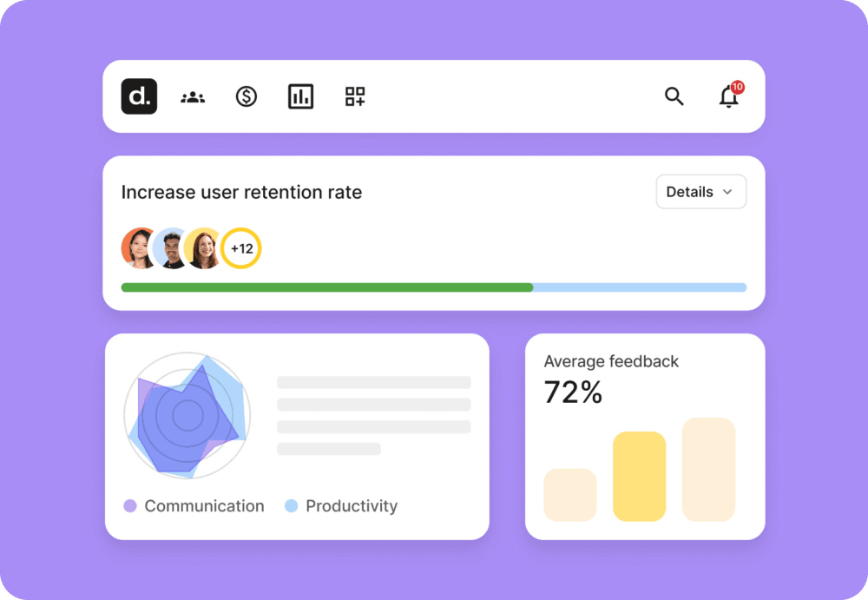Click the radar chart graphic
The height and width of the screenshot is (600, 868).
pyautogui.click(x=187, y=415)
